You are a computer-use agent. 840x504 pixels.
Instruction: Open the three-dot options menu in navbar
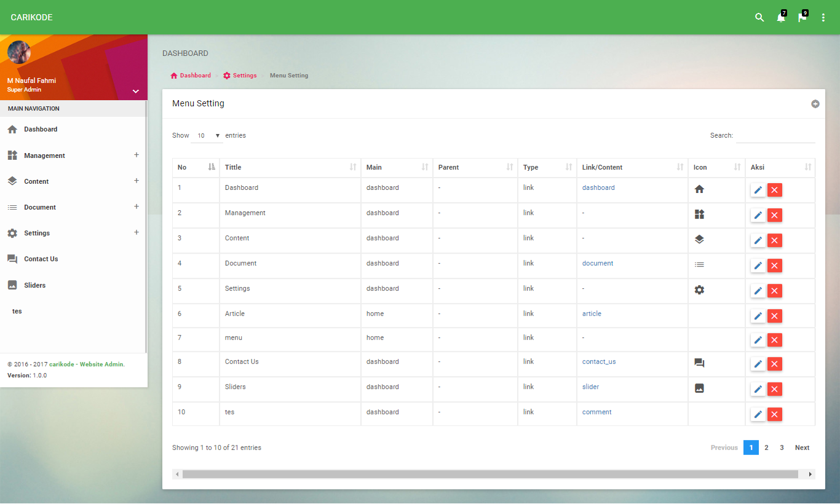[823, 17]
